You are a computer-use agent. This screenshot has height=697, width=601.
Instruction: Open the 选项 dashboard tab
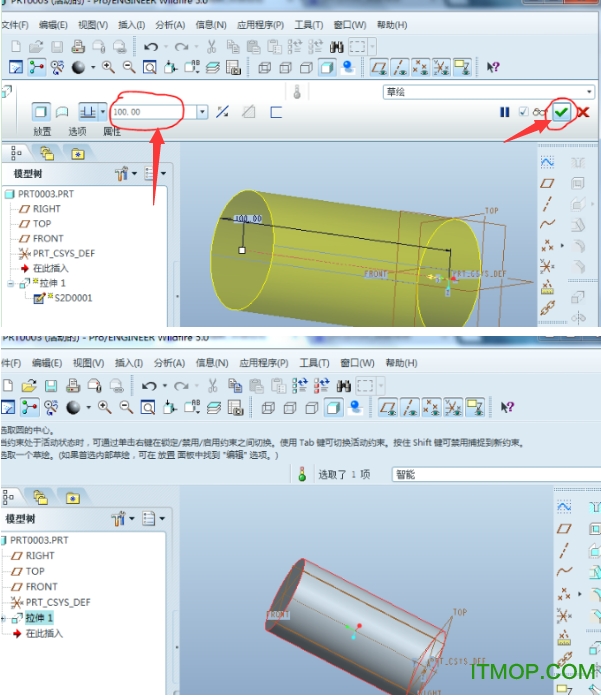[x=76, y=131]
